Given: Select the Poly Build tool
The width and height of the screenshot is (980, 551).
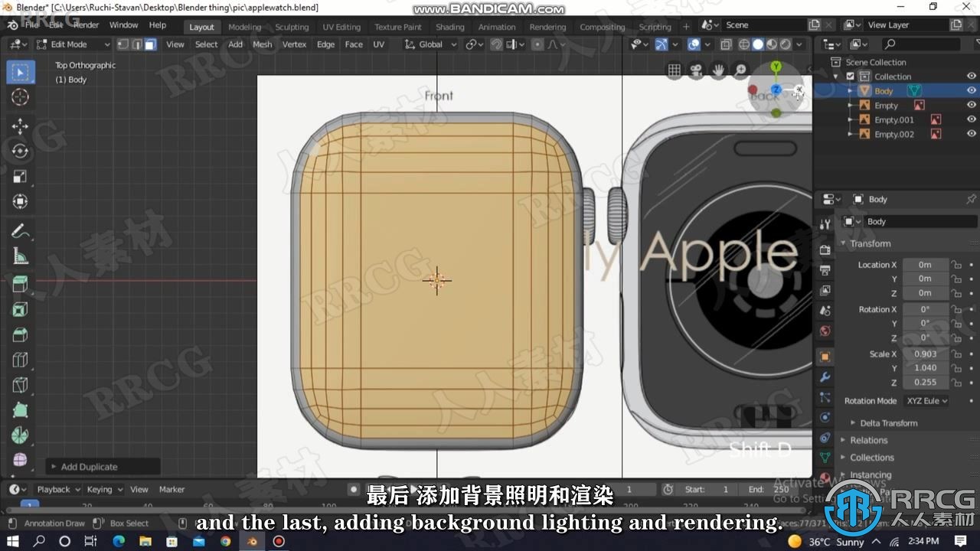Looking at the screenshot, I should pos(20,410).
